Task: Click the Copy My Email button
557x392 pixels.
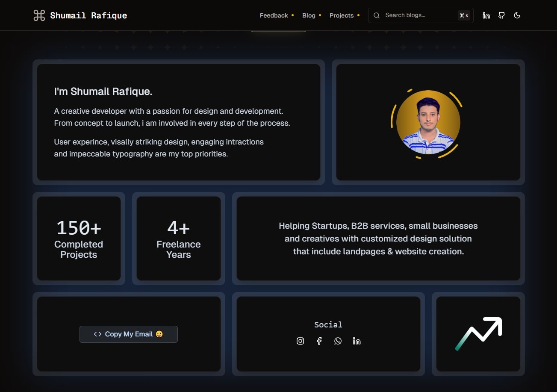Action: [128, 334]
